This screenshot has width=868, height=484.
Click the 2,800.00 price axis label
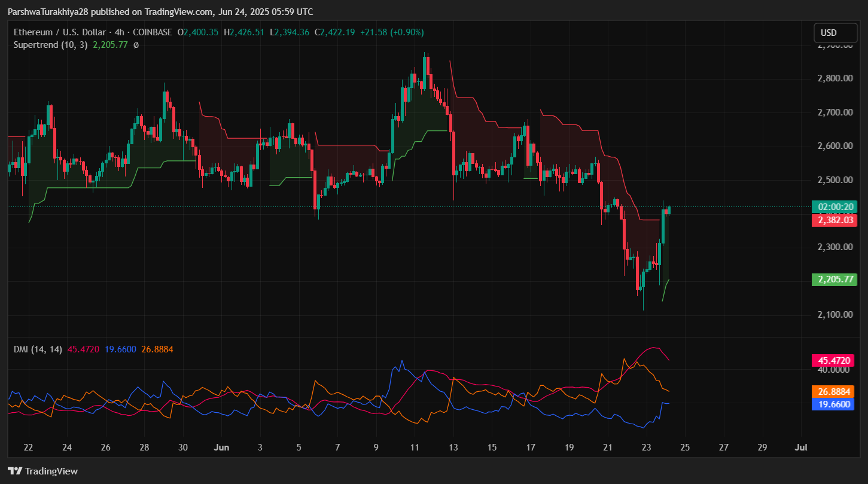(835, 78)
